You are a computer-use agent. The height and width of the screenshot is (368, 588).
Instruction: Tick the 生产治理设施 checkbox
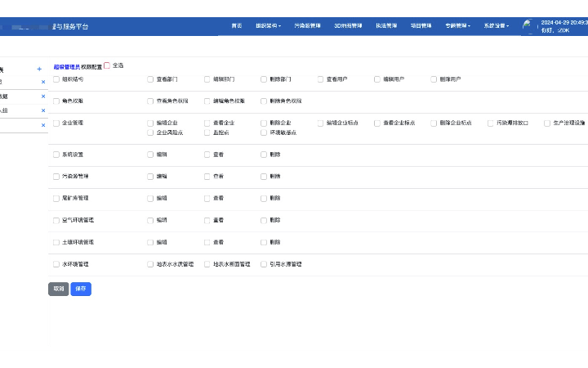tap(547, 123)
